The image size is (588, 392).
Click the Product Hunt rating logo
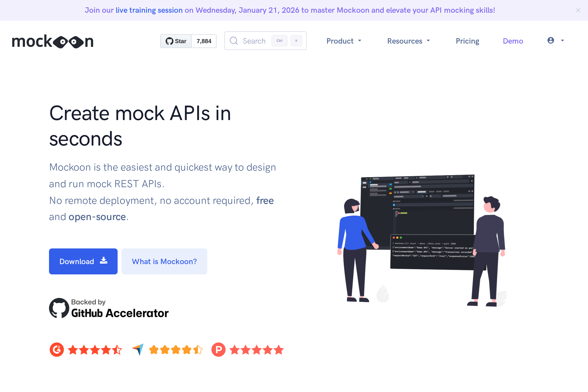[x=218, y=350]
